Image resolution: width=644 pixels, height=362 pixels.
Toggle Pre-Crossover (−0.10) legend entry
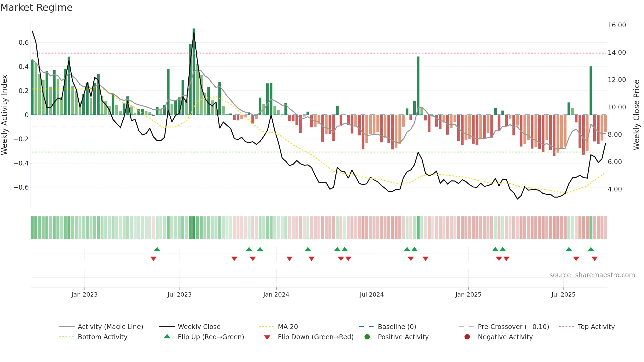point(504,327)
